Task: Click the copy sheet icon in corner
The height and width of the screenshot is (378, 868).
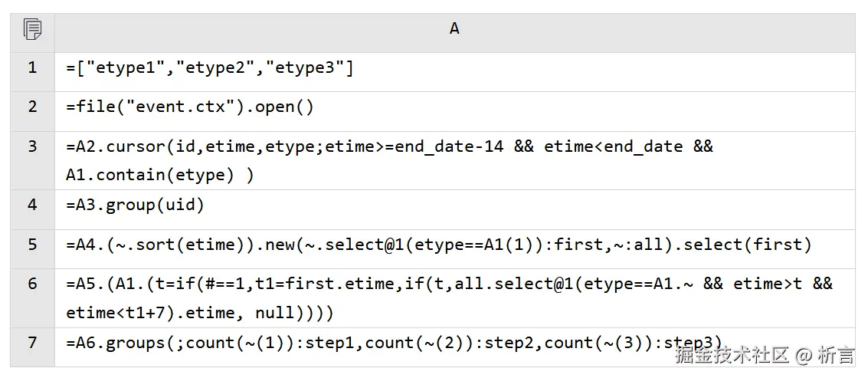Action: (32, 30)
